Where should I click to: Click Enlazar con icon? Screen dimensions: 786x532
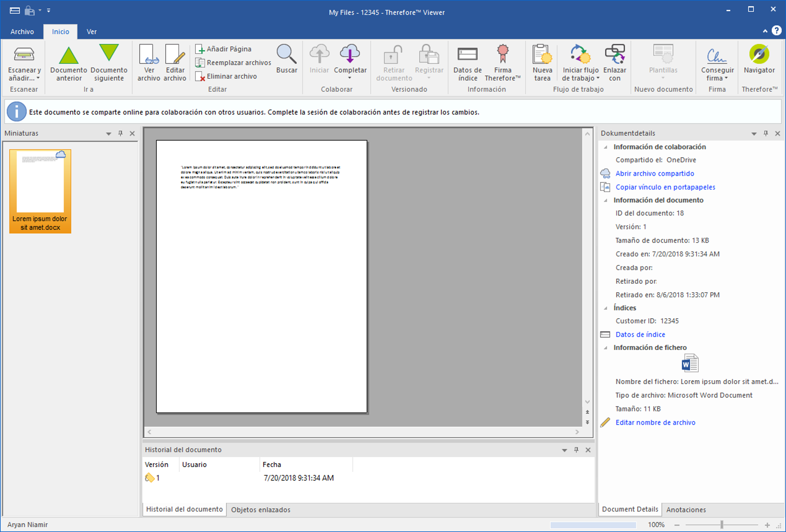coord(615,54)
